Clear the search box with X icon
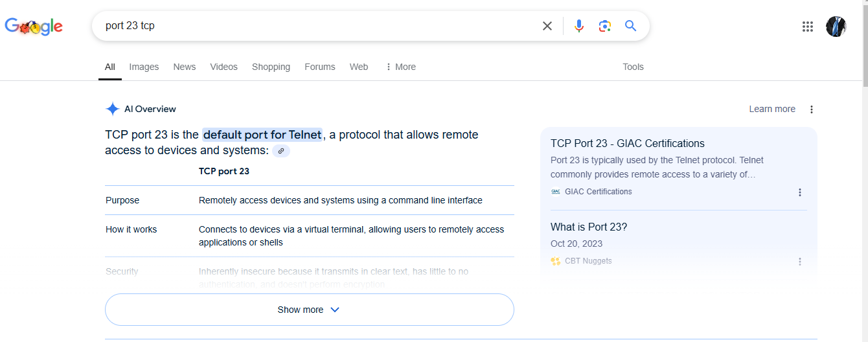868x342 pixels. tap(547, 26)
